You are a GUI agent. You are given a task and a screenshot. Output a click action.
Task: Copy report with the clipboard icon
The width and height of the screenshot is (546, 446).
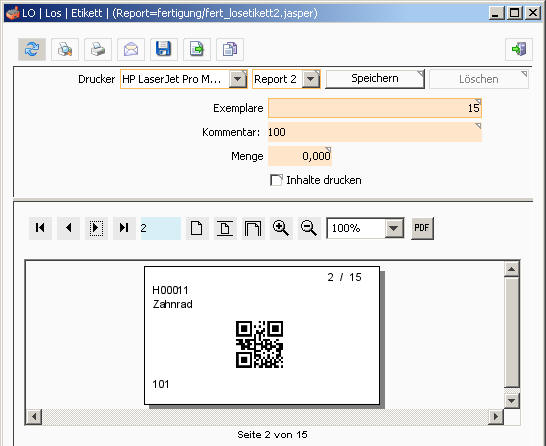[x=230, y=49]
